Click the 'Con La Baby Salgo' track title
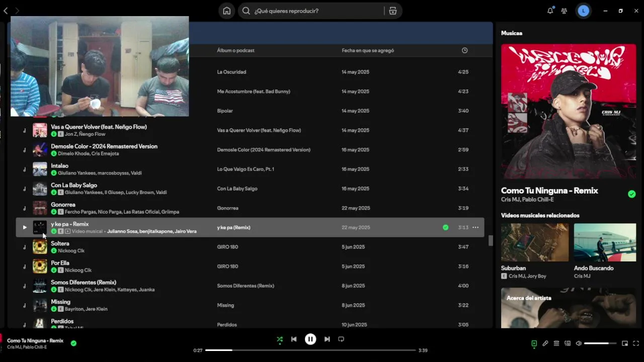Viewport: 644px width, 362px height. click(74, 185)
